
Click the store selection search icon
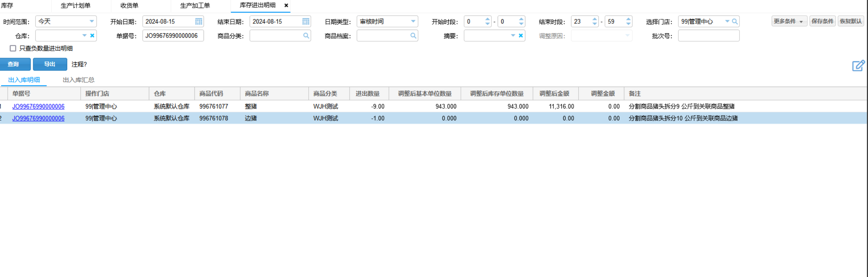[x=735, y=22]
